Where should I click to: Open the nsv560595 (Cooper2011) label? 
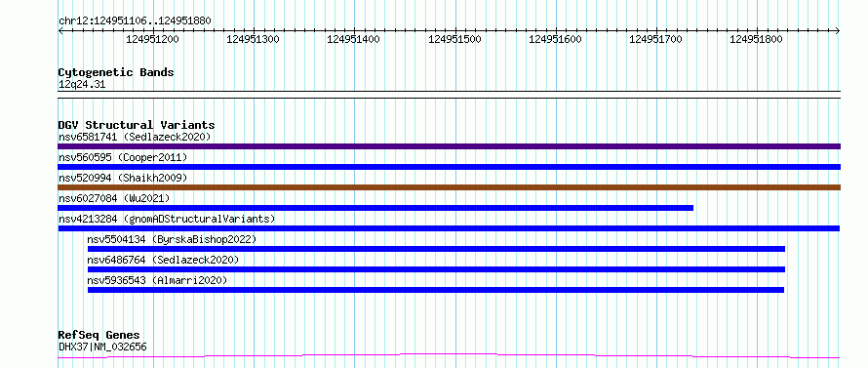123,157
